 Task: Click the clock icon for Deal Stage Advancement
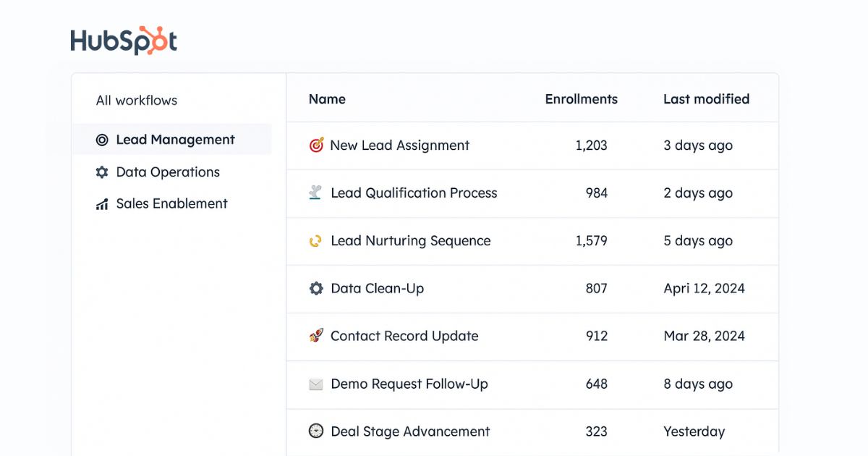316,431
